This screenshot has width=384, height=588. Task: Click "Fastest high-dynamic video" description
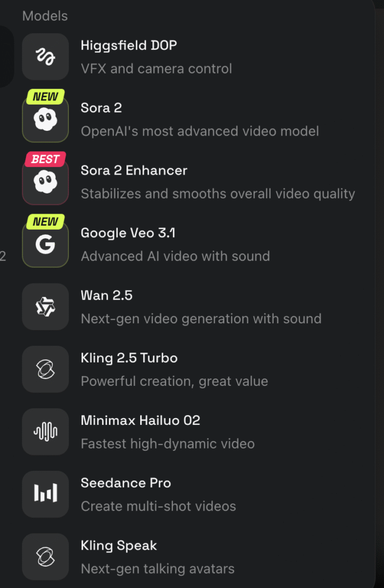pos(168,444)
